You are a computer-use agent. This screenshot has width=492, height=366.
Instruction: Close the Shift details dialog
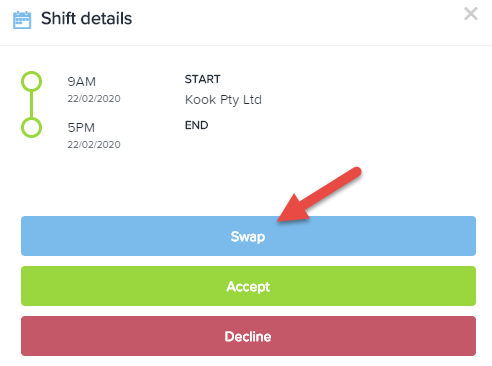pos(471,14)
